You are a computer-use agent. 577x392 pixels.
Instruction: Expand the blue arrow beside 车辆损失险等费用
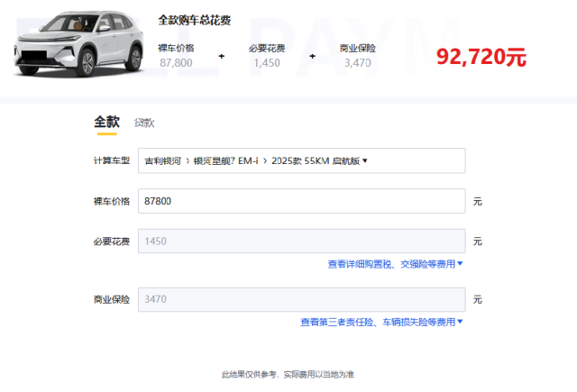(x=460, y=322)
